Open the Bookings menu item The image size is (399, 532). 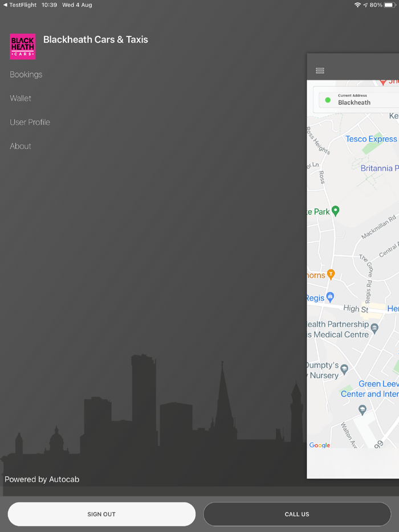click(26, 75)
